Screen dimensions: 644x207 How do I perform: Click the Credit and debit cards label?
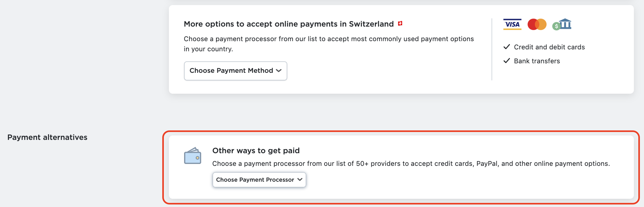(549, 47)
